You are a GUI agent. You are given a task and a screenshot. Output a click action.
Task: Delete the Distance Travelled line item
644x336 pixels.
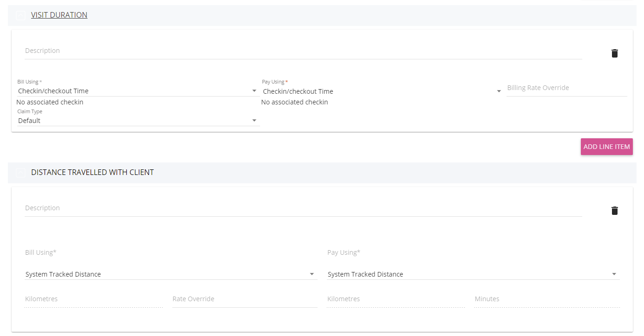tap(615, 211)
